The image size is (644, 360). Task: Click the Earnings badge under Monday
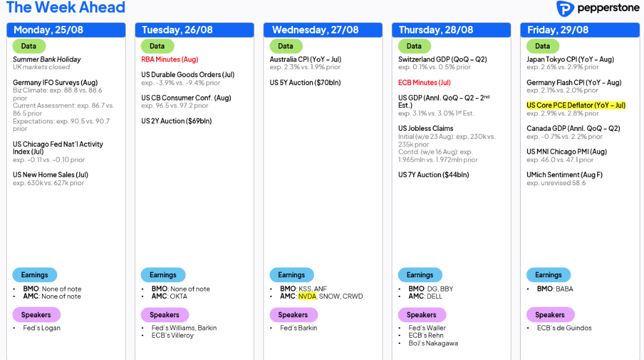pos(35,275)
